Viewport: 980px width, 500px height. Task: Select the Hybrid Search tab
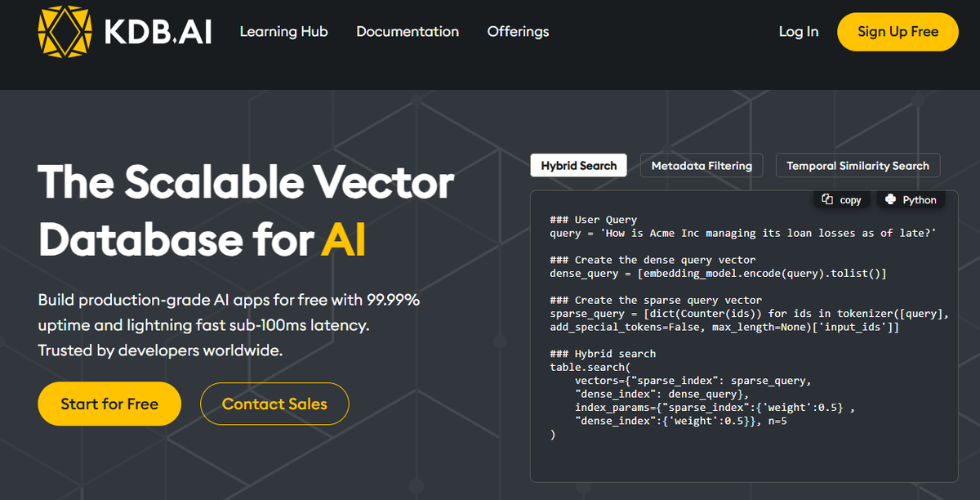point(578,165)
